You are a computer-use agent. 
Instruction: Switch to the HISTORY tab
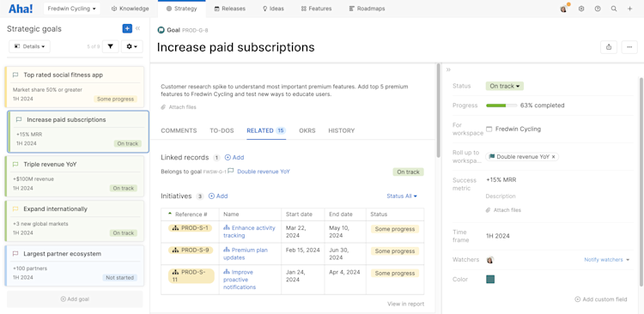[x=341, y=130]
